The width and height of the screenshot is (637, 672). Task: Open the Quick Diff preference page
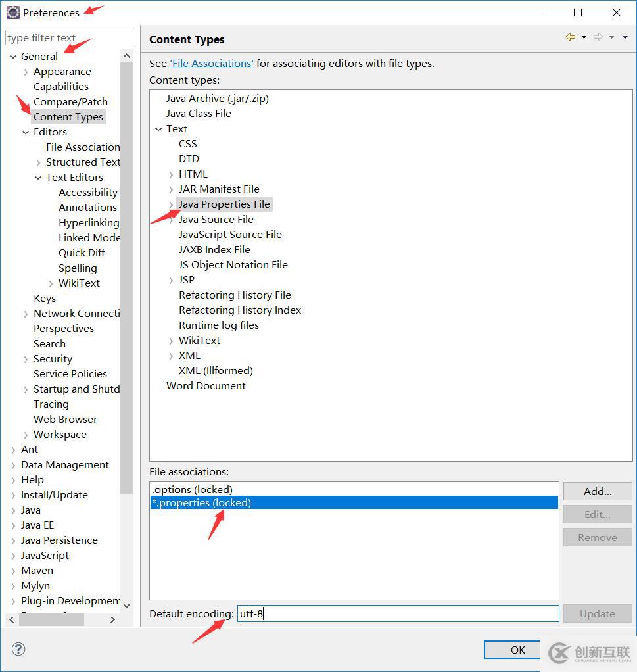point(82,253)
